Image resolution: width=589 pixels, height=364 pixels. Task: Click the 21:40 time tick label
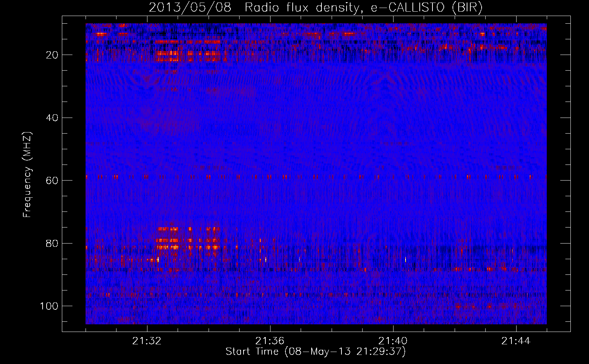(x=393, y=341)
